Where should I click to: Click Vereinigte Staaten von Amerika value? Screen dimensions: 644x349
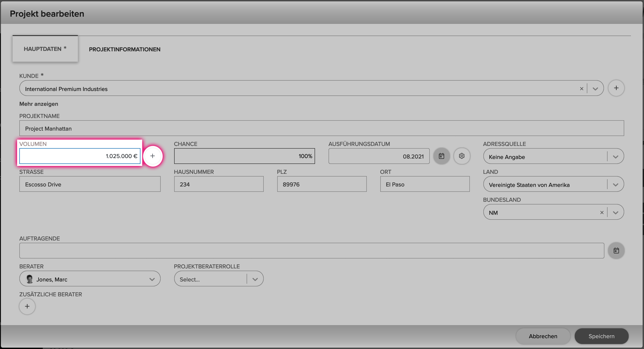click(529, 185)
